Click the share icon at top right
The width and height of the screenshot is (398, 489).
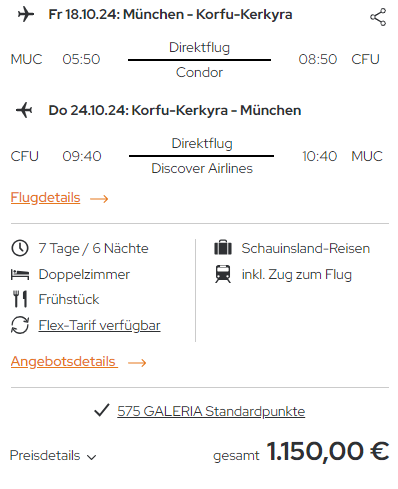tap(378, 17)
